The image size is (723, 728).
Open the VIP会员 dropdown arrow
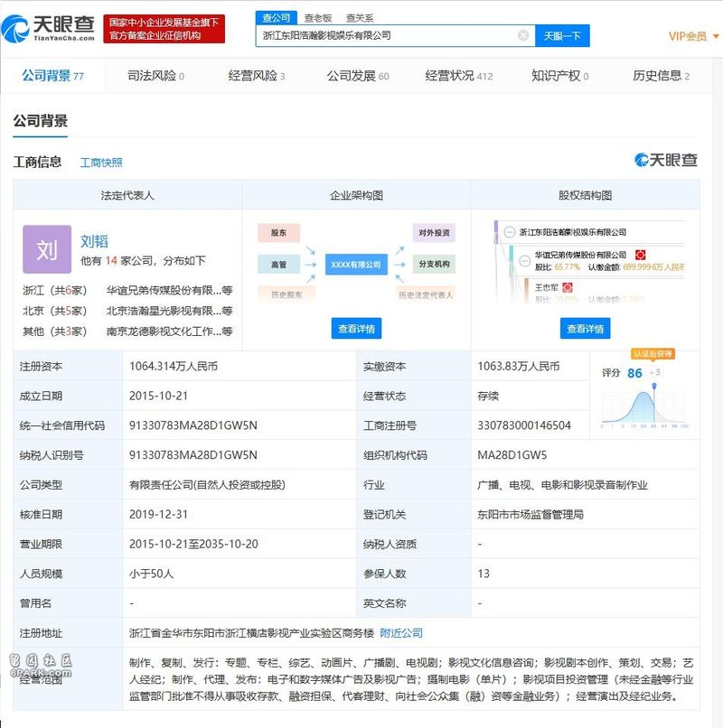[716, 36]
